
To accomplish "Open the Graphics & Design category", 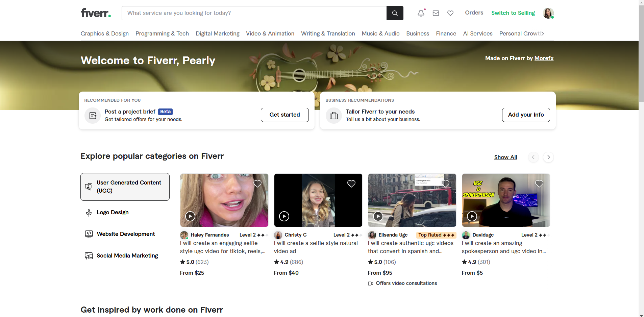I will pyautogui.click(x=104, y=33).
